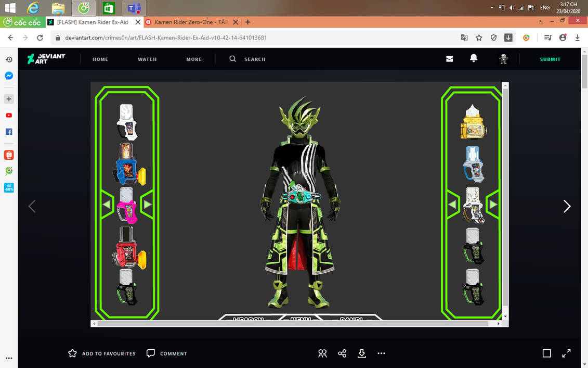This screenshot has width=588, height=368.
Task: Open the three-dot more options below artwork
Action: pyautogui.click(x=382, y=353)
